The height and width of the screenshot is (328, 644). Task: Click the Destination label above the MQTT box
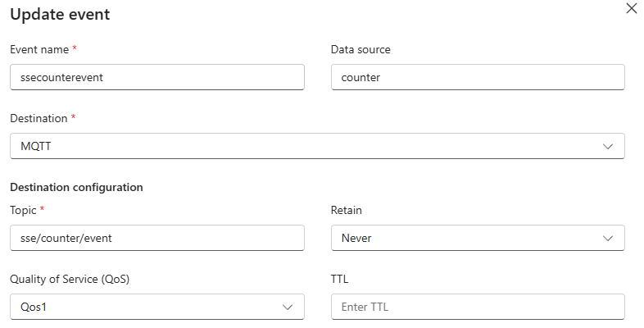click(x=39, y=119)
